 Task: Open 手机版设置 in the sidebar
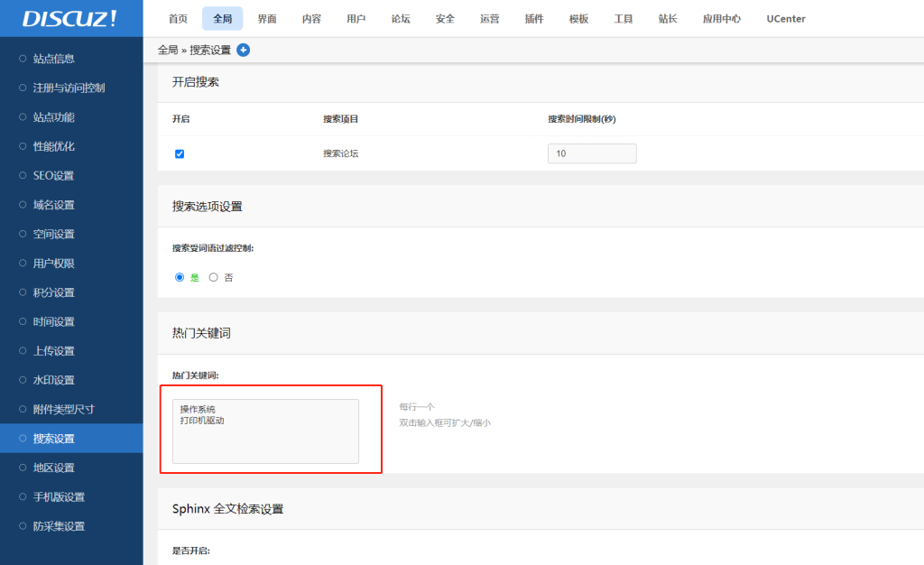59,497
